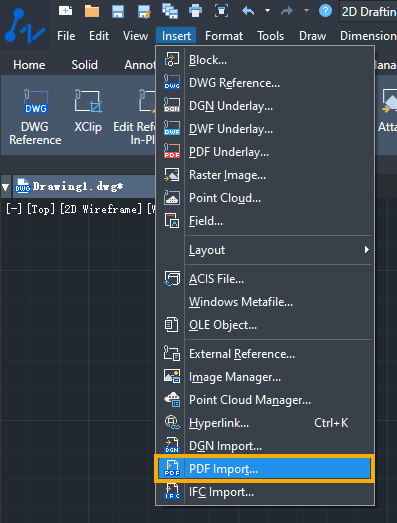Click the New drawing icon in quick toolbar
The height and width of the screenshot is (523, 397).
click(65, 11)
